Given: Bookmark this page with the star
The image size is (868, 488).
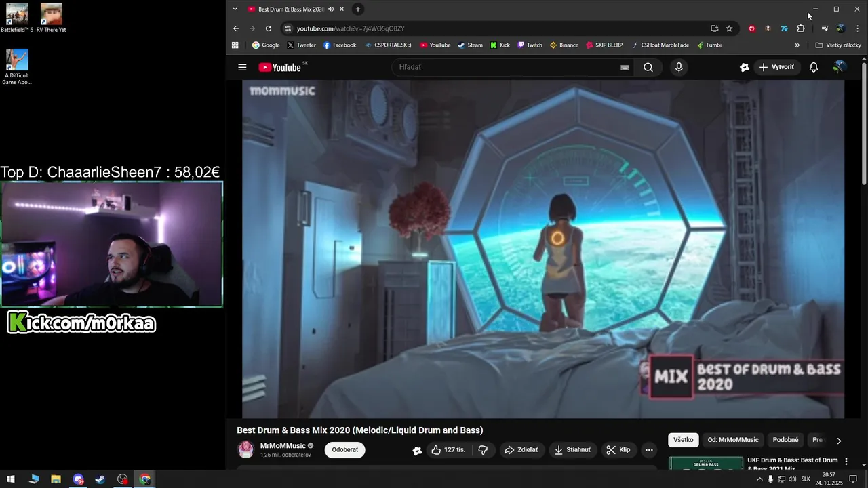Looking at the screenshot, I should coord(729,28).
